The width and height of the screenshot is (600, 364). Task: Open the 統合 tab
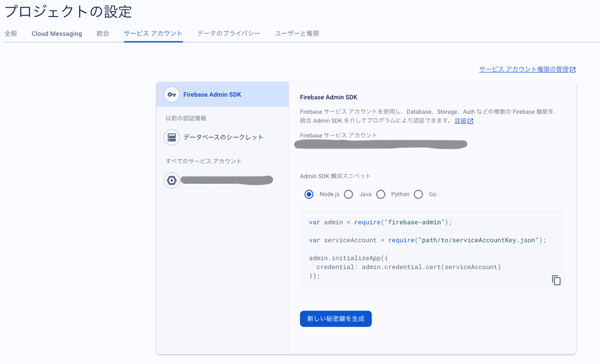tap(103, 33)
